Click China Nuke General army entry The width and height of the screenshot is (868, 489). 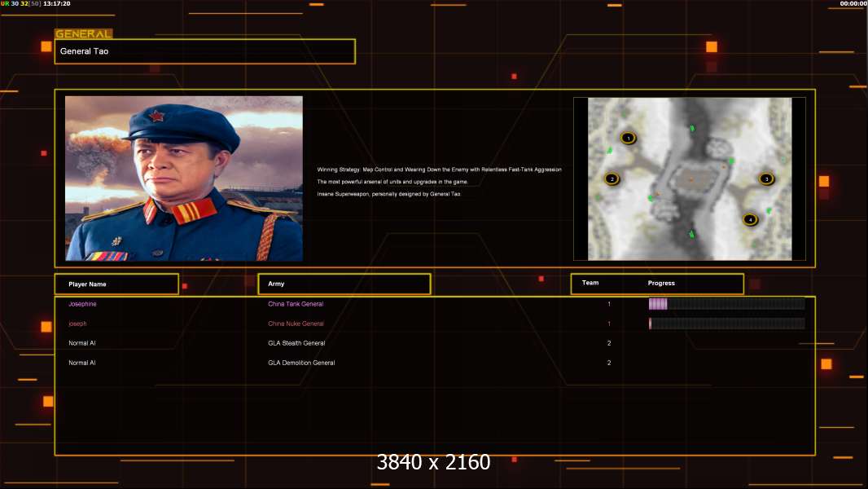tap(296, 324)
